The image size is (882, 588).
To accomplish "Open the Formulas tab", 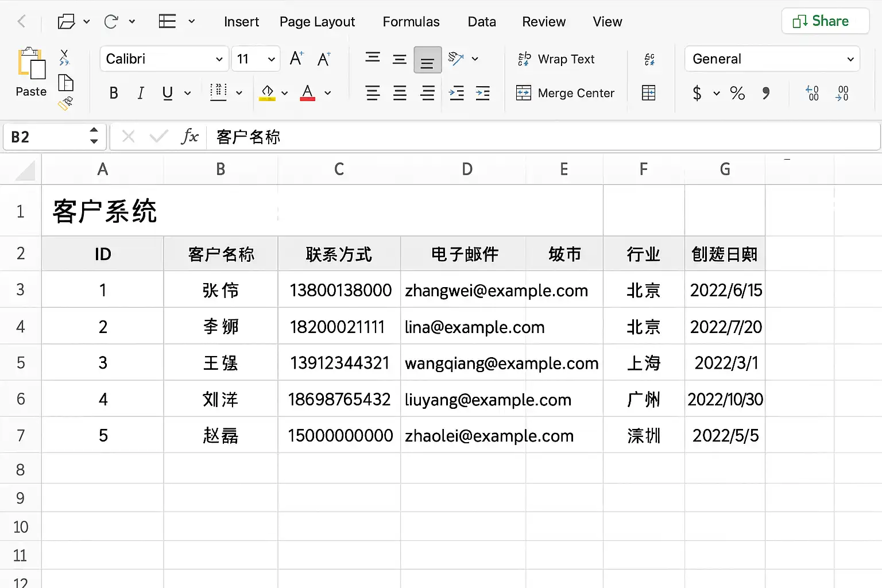I will (x=411, y=22).
